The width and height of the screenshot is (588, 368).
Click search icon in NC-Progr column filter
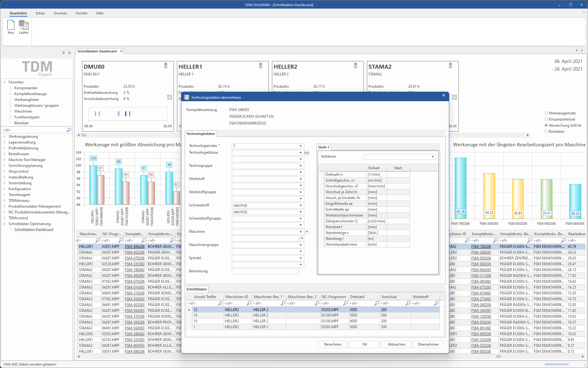tap(121, 240)
